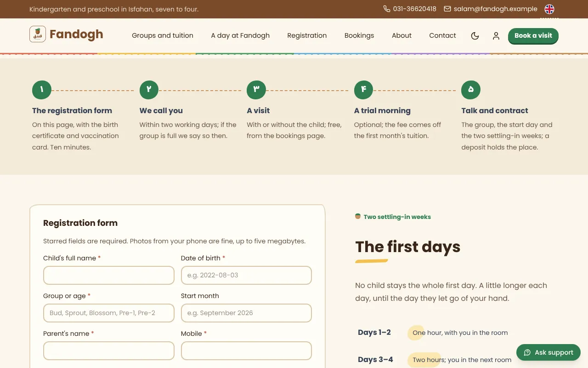
Task: Open the user account icon
Action: (496, 36)
